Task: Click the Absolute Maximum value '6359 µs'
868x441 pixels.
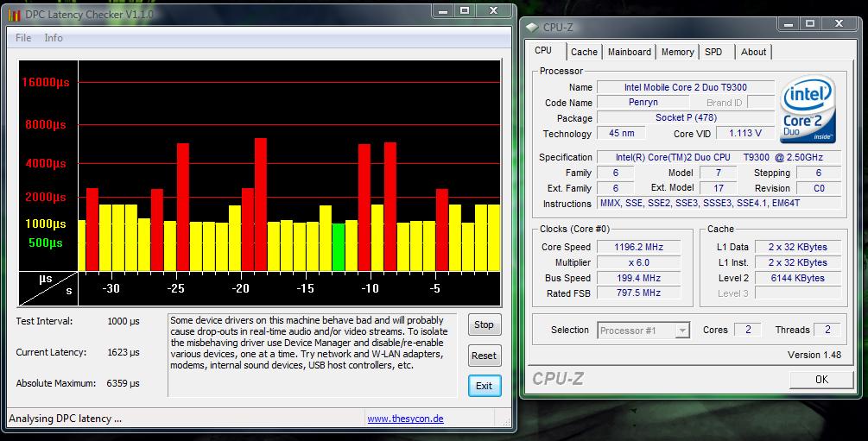Action: point(123,383)
